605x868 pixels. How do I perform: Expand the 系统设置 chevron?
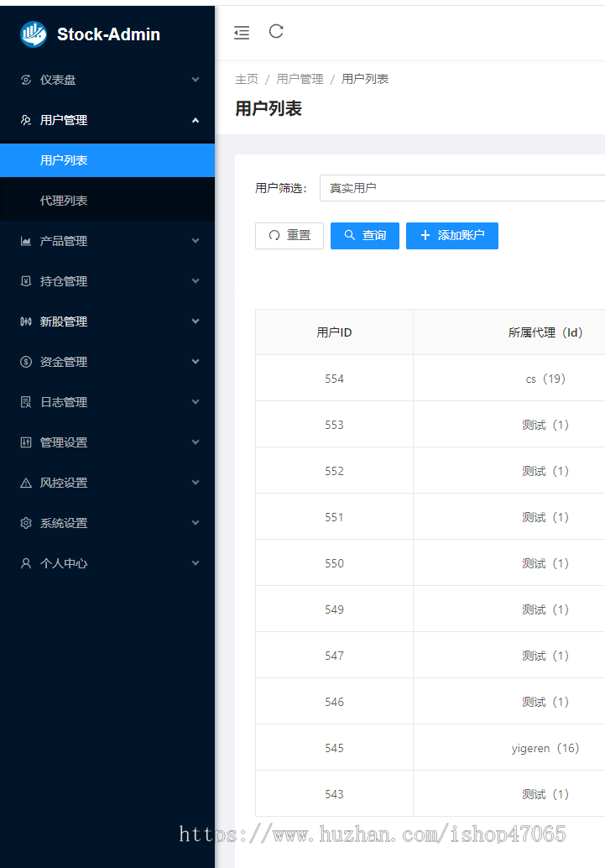point(196,523)
